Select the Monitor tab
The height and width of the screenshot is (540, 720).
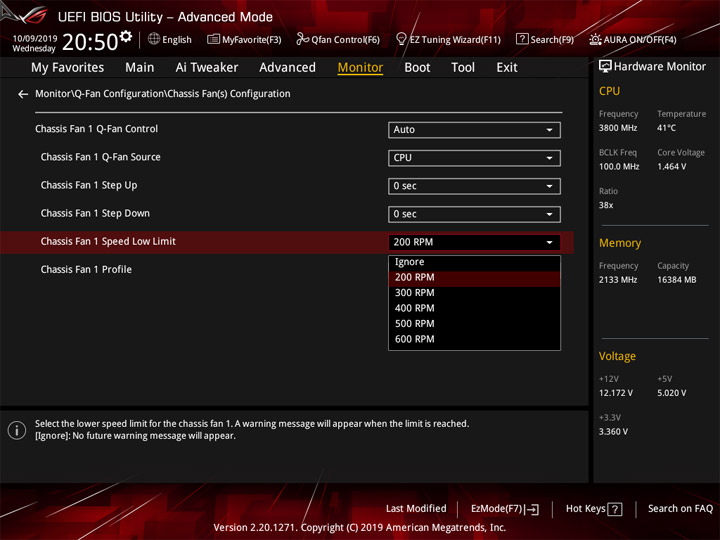[360, 68]
